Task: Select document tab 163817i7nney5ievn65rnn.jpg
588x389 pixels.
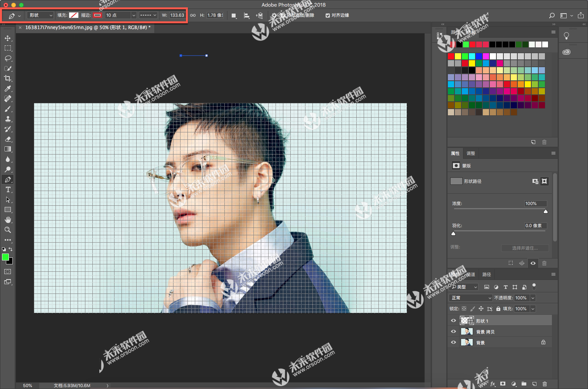Action: pyautogui.click(x=88, y=28)
